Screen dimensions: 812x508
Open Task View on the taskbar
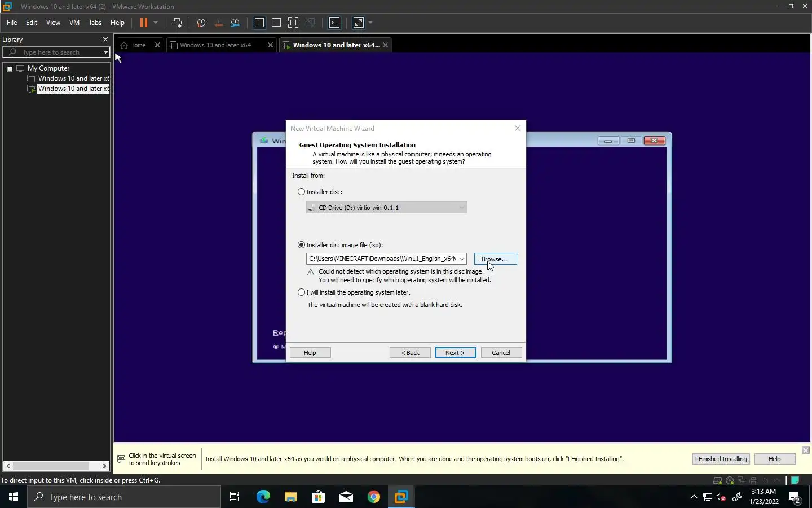(x=235, y=497)
